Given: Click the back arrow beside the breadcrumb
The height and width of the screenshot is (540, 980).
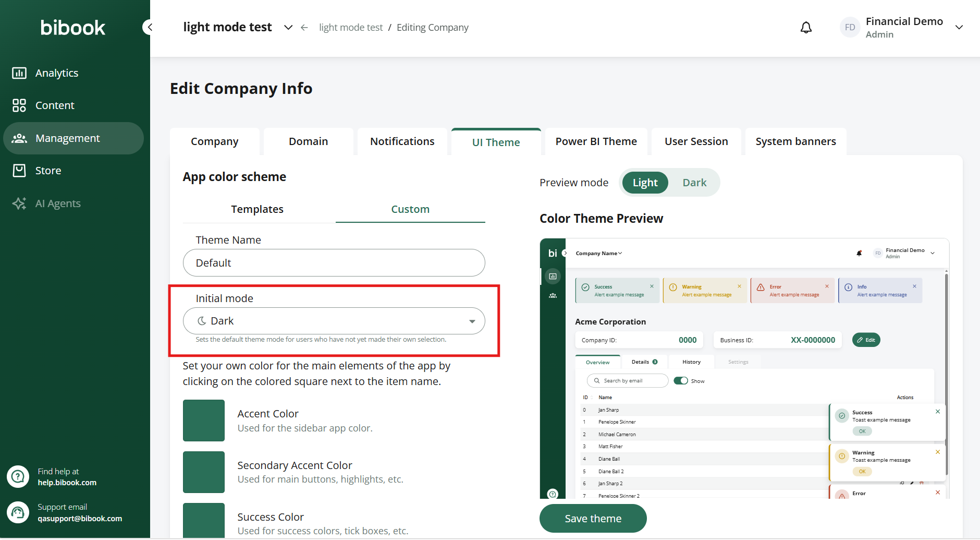Looking at the screenshot, I should coord(304,28).
